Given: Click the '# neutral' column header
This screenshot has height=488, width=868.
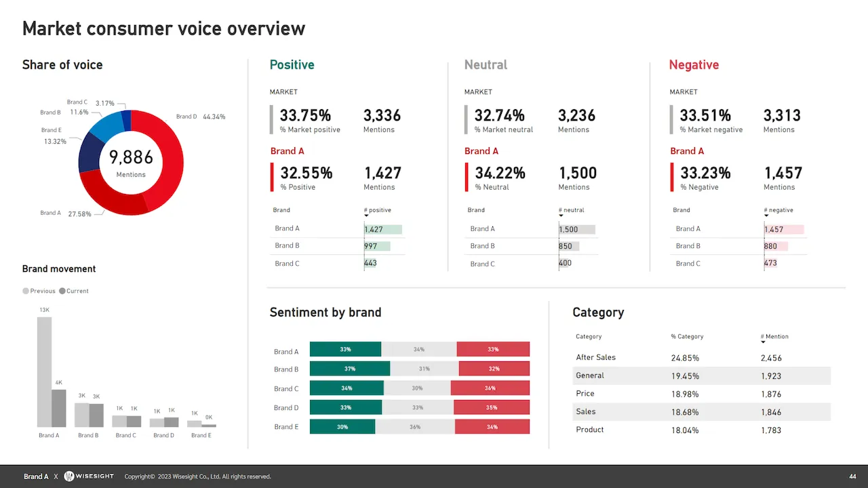Looking at the screenshot, I should 572,210.
